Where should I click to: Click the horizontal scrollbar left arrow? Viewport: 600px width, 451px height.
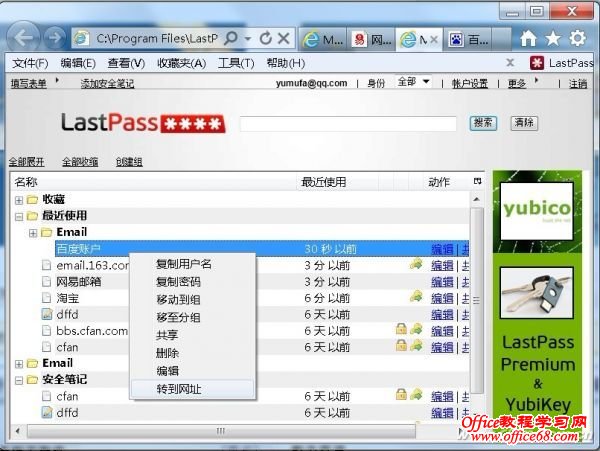18,431
